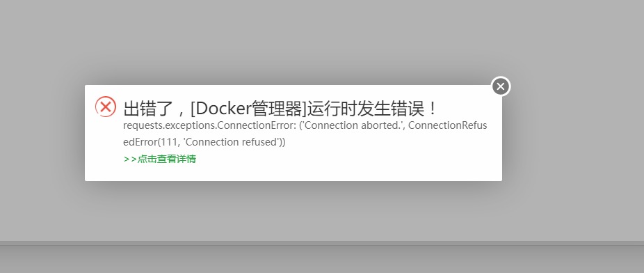Click the dimmed overlay left of dialog

[x=41, y=132]
